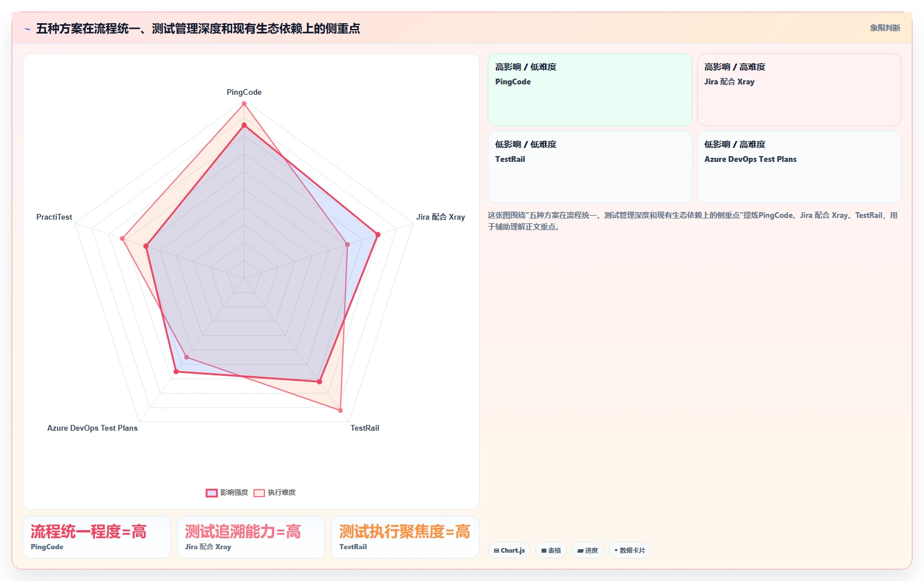Select the 低影响 / 低难度 TestRail card
Viewport: 924px width, 581px height.
pyautogui.click(x=590, y=167)
